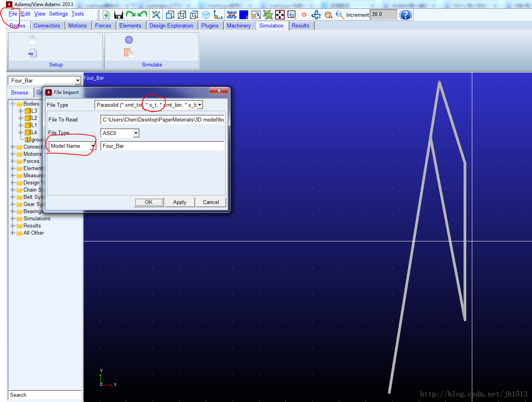This screenshot has height=402, width=532.
Task: Click the Four_Bar model name field
Action: coord(162,146)
